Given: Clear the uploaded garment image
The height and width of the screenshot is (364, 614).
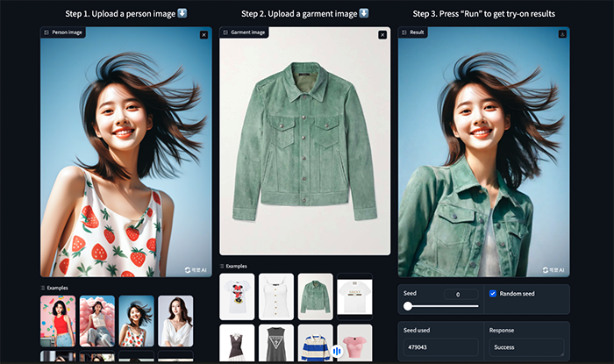Looking at the screenshot, I should point(382,34).
